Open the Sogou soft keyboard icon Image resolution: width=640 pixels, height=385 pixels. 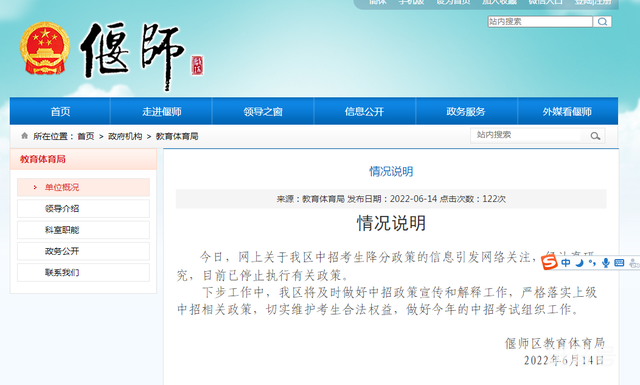pos(619,263)
